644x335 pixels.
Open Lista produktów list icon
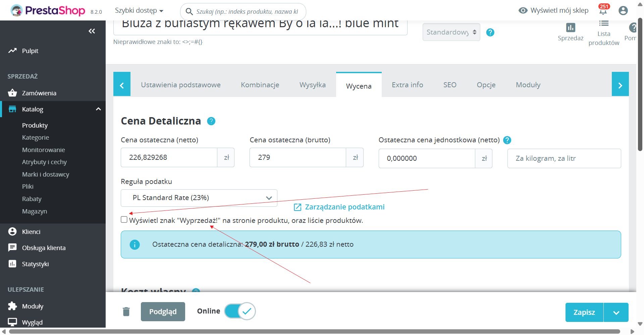[604, 23]
